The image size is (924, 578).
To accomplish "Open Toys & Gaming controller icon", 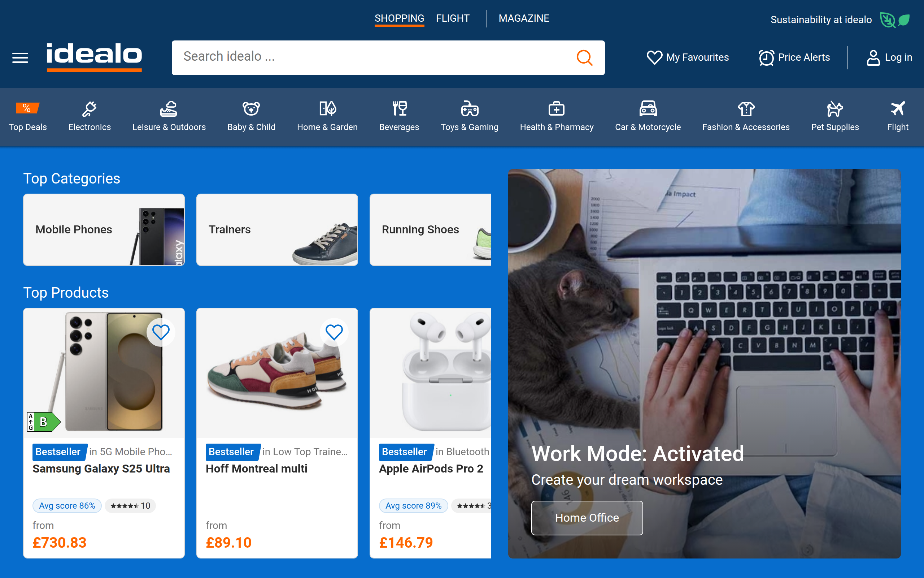I will [470, 109].
